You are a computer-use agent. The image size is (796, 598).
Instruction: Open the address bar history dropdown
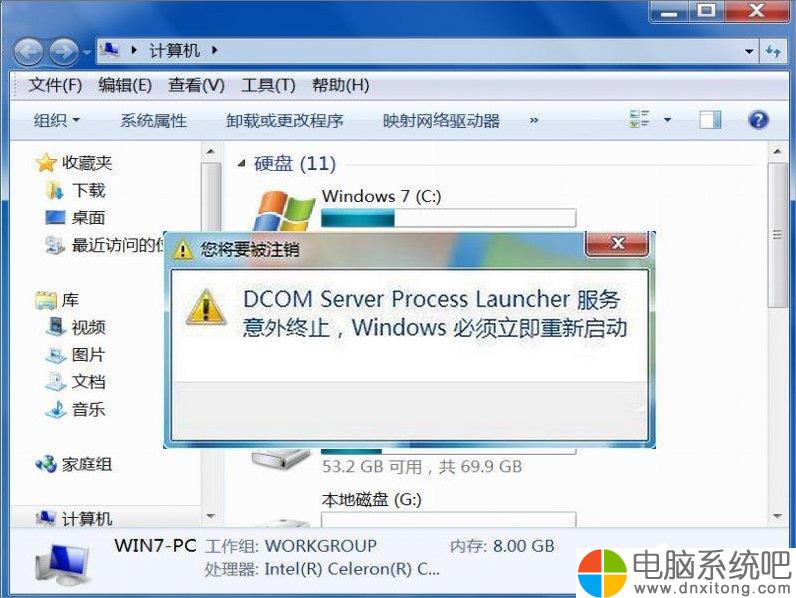click(749, 51)
